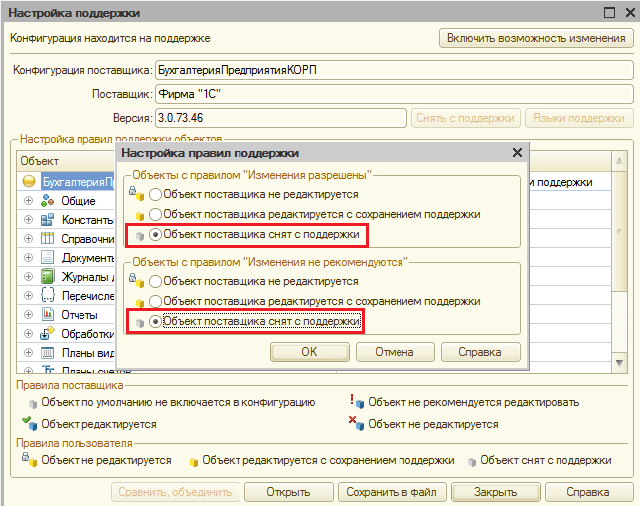Click the Журналы документов green icon

click(x=47, y=277)
